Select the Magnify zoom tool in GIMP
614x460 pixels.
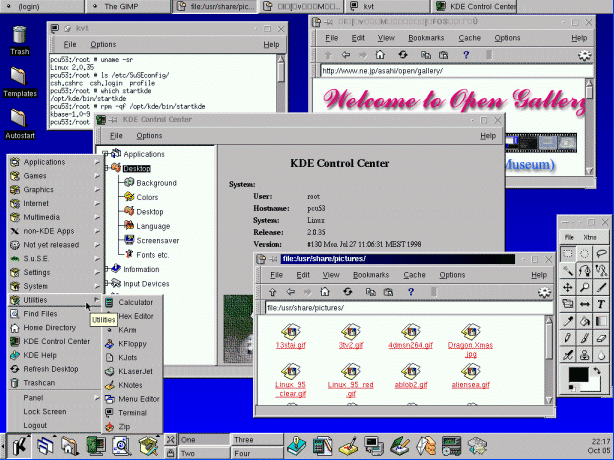pyautogui.click(x=584, y=287)
